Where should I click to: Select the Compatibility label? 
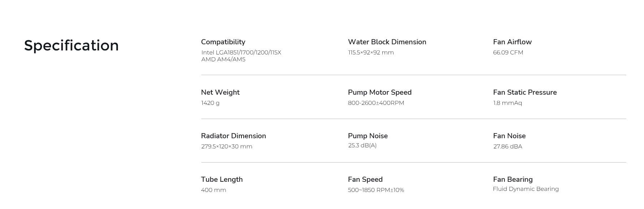tap(223, 42)
